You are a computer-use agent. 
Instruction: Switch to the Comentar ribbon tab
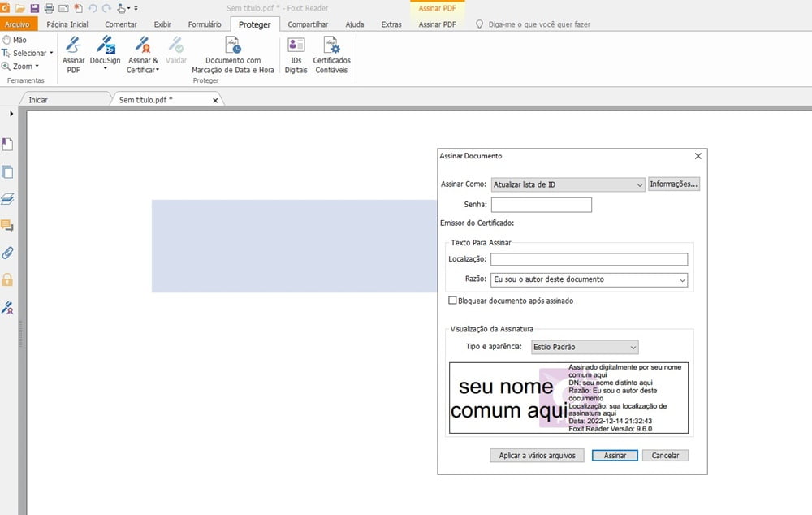point(121,24)
